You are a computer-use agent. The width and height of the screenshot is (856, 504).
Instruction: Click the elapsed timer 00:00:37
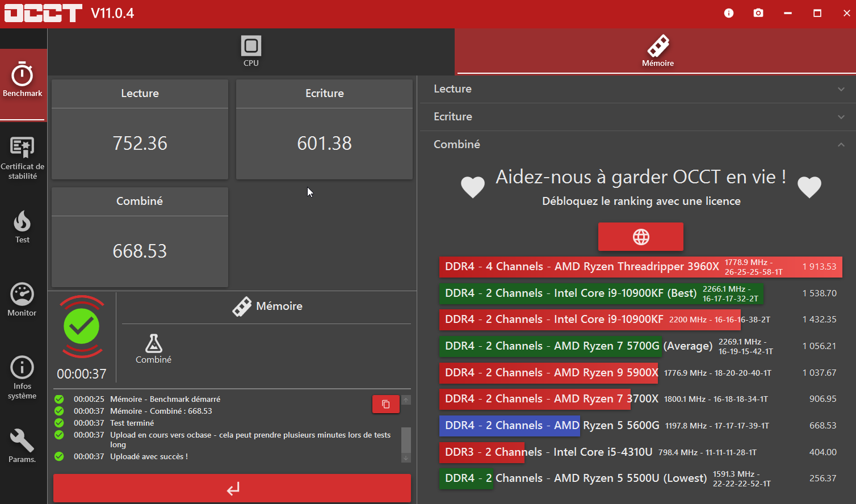pos(82,374)
